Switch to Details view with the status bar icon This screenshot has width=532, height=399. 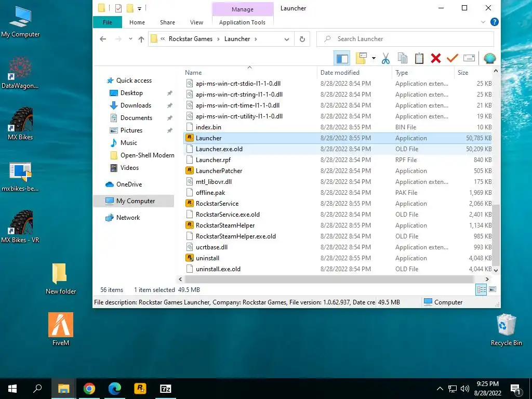(481, 290)
